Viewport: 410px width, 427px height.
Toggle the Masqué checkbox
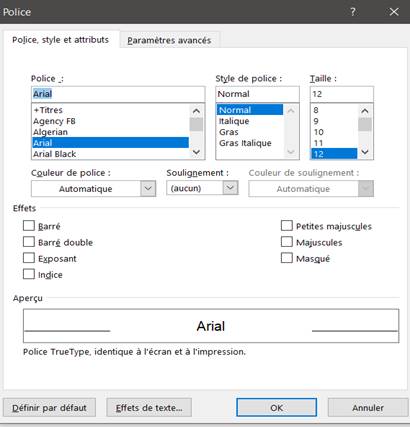coord(287,258)
